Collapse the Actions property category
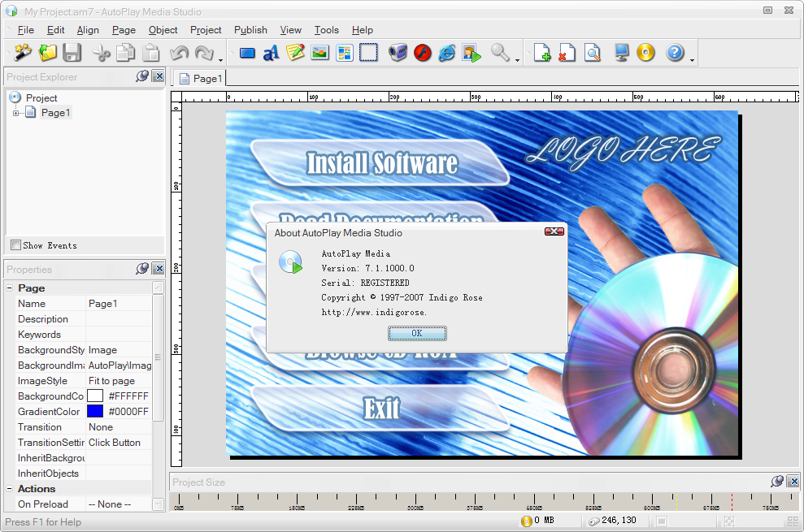 (9, 488)
